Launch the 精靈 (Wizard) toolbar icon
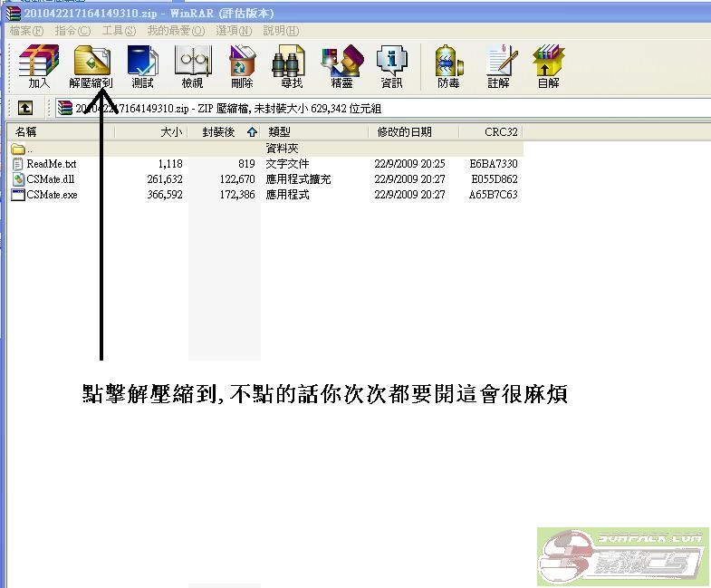The image size is (711, 588). pos(341,66)
